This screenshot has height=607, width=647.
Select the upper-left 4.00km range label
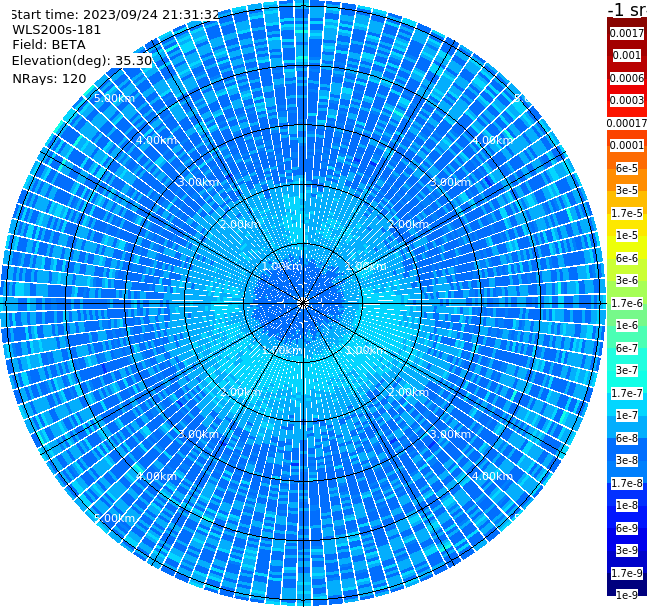click(x=156, y=140)
